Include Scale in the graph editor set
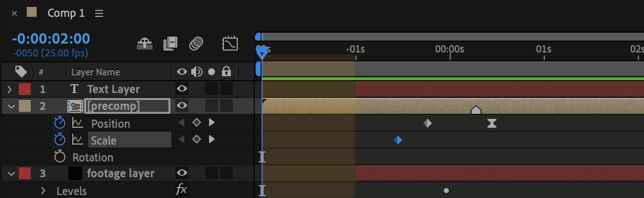Viewport: 644px width, 198px height. click(77, 140)
